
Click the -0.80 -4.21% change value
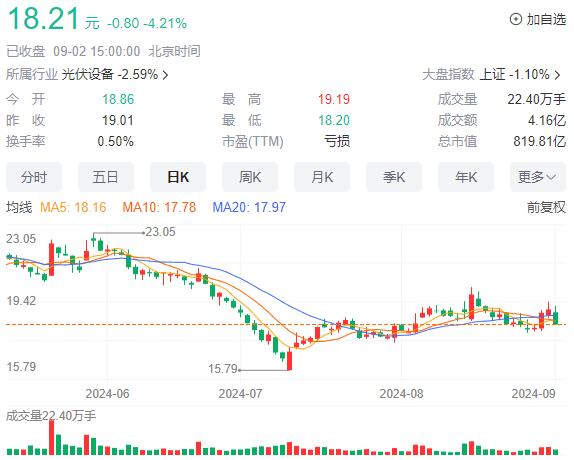(x=147, y=23)
